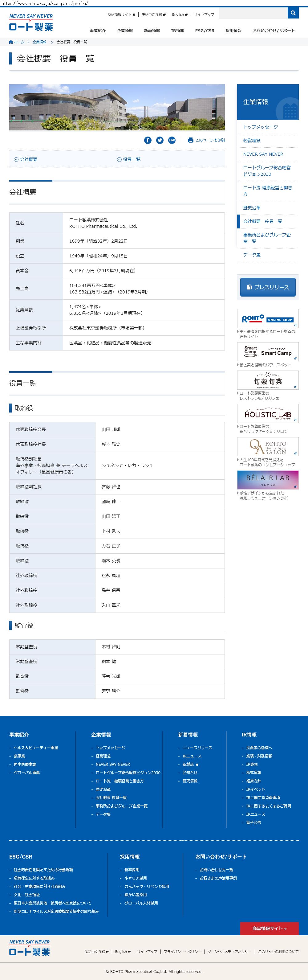Open 企業情報 in main navigation
Image resolution: width=308 pixels, height=980 pixels.
point(125,31)
